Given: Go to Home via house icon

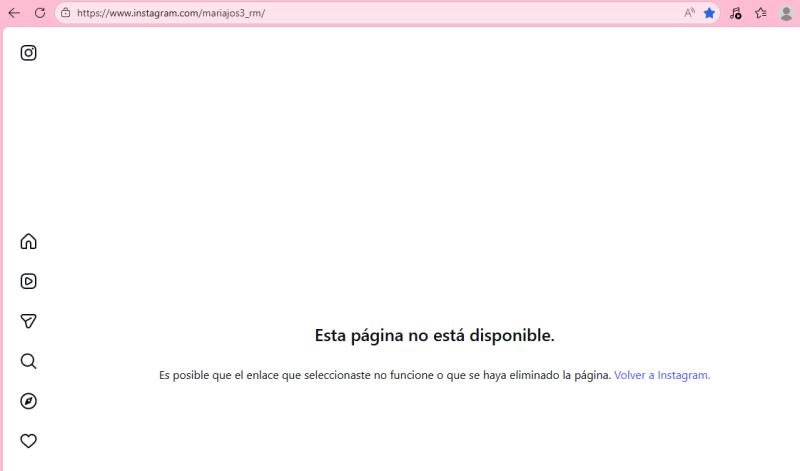Looking at the screenshot, I should pyautogui.click(x=29, y=241).
